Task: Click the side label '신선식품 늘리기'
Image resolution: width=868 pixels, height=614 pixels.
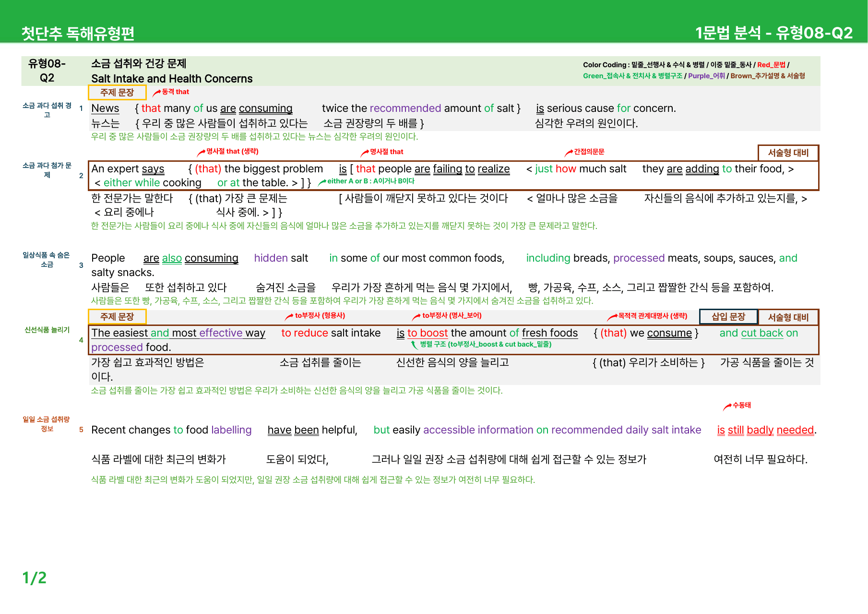Action: coord(47,330)
